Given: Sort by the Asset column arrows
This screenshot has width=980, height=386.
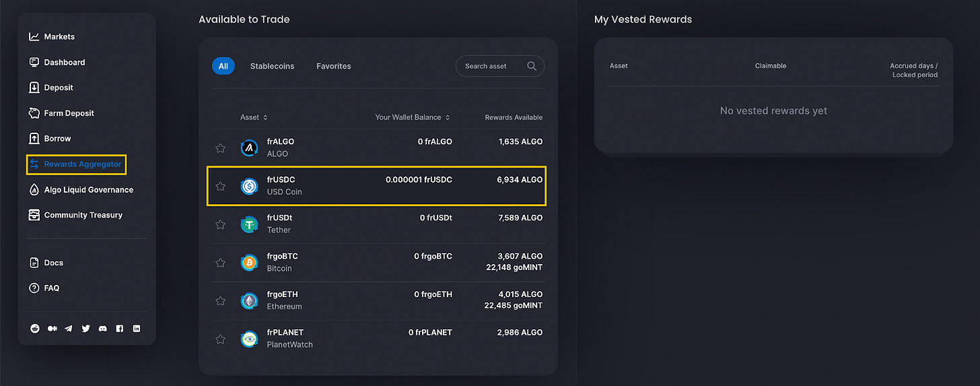Looking at the screenshot, I should (265, 117).
